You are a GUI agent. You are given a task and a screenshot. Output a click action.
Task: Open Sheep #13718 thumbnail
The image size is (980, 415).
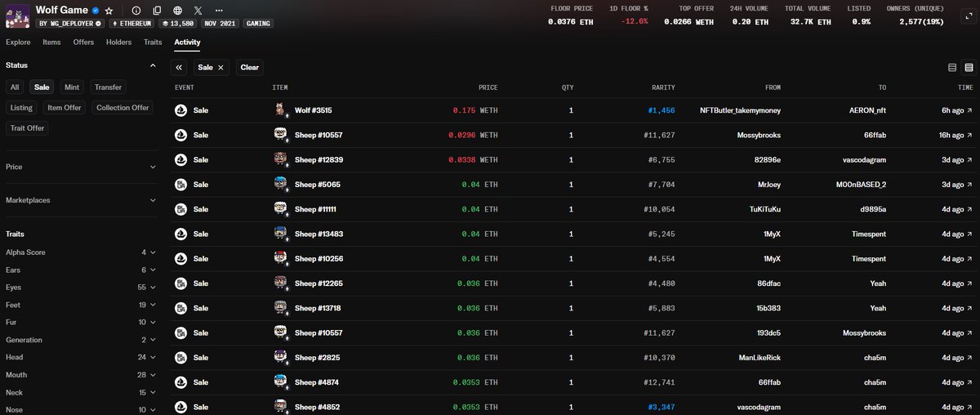[280, 307]
